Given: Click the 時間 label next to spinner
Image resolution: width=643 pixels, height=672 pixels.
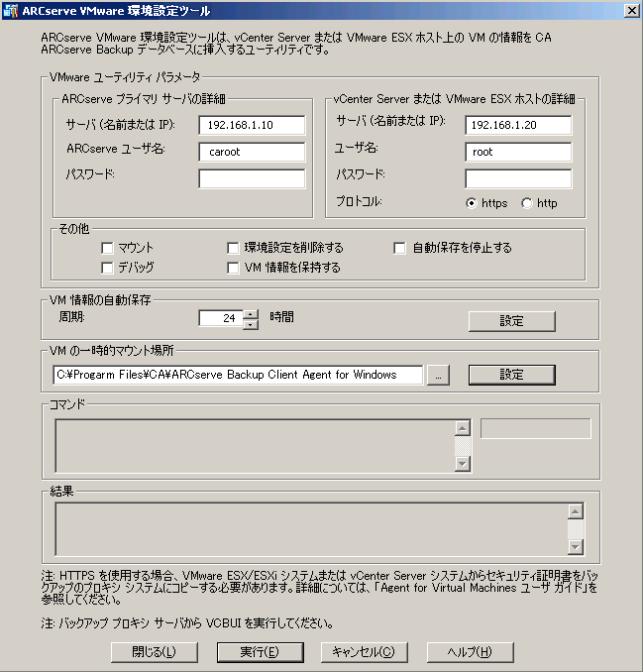Looking at the screenshot, I should tap(281, 317).
